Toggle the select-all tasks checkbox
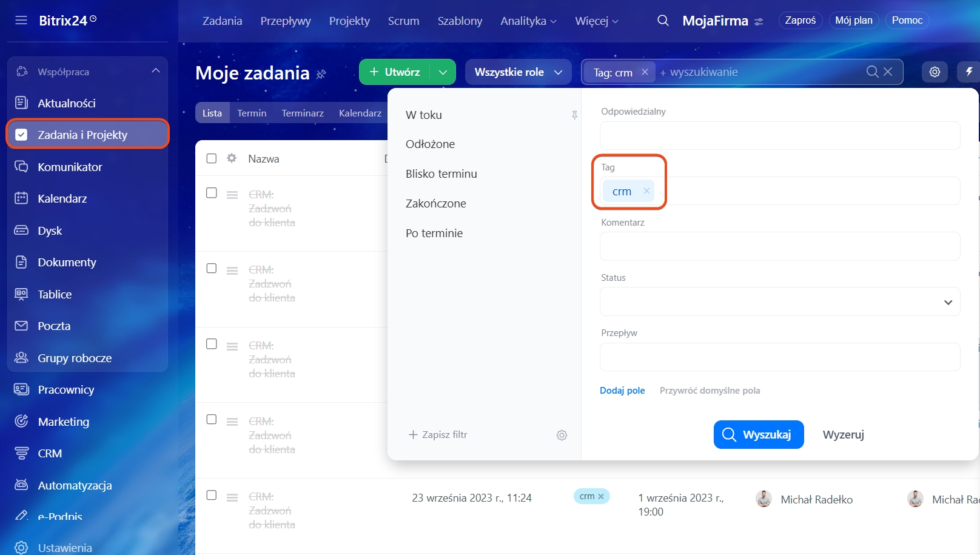Screen dimensions: 980x555 212,158
